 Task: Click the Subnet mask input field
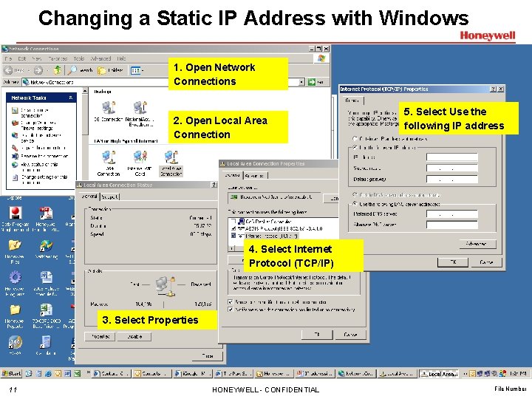(x=452, y=168)
